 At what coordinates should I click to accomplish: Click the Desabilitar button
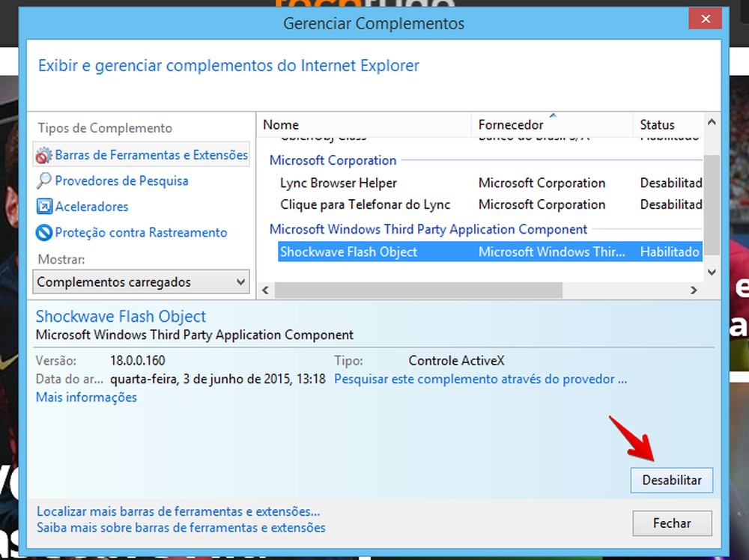coord(672,481)
